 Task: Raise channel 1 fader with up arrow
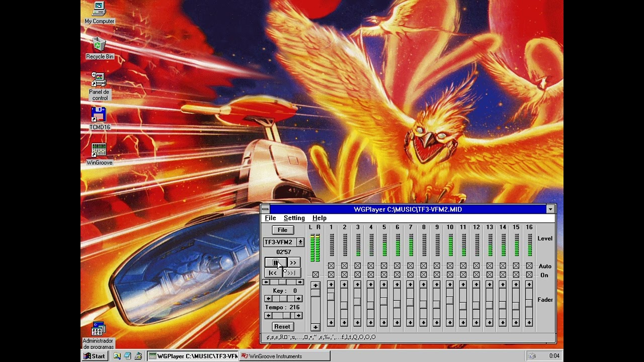(331, 285)
